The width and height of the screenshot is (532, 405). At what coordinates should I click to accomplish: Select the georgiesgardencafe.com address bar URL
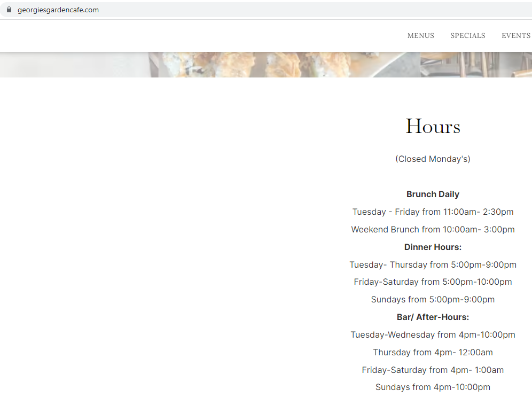58,10
